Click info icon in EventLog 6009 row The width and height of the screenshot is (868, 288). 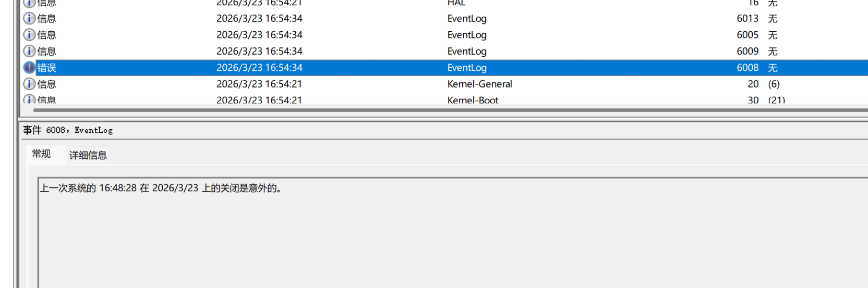[30, 51]
